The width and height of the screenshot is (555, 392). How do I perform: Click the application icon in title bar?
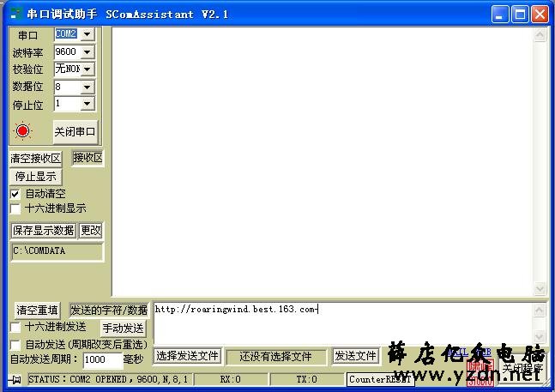(x=15, y=14)
